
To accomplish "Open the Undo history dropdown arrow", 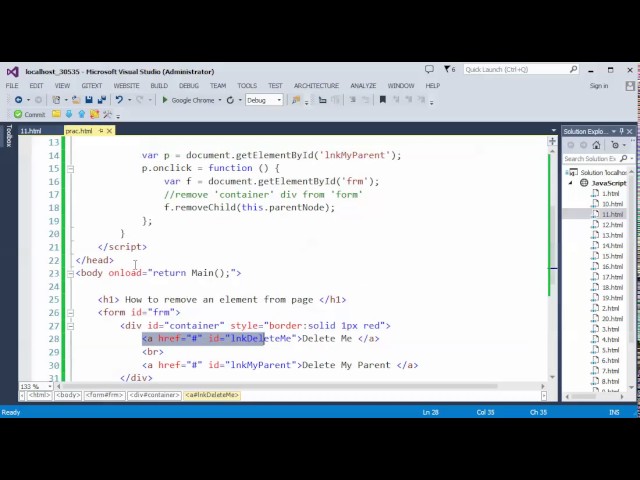I will point(129,100).
